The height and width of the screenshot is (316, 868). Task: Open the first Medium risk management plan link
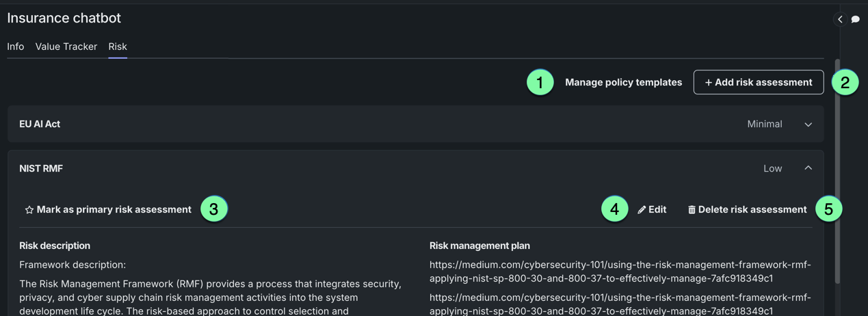(x=620, y=272)
